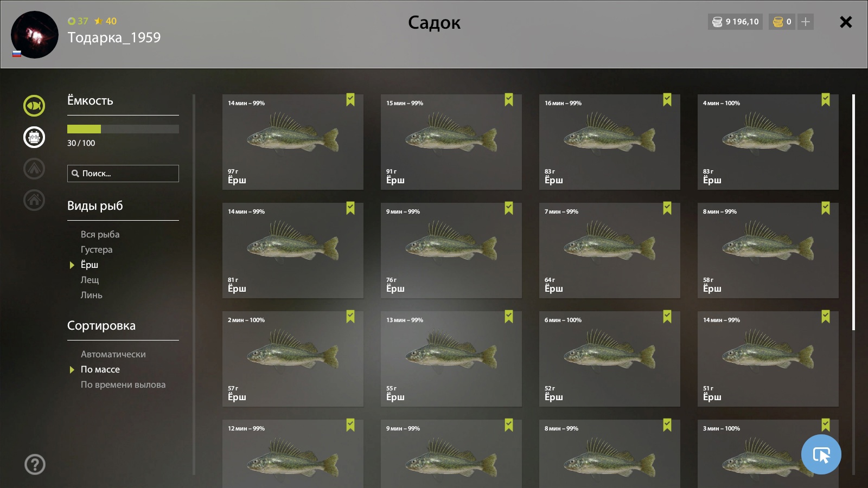Filter by Вся рыба

coord(100,234)
